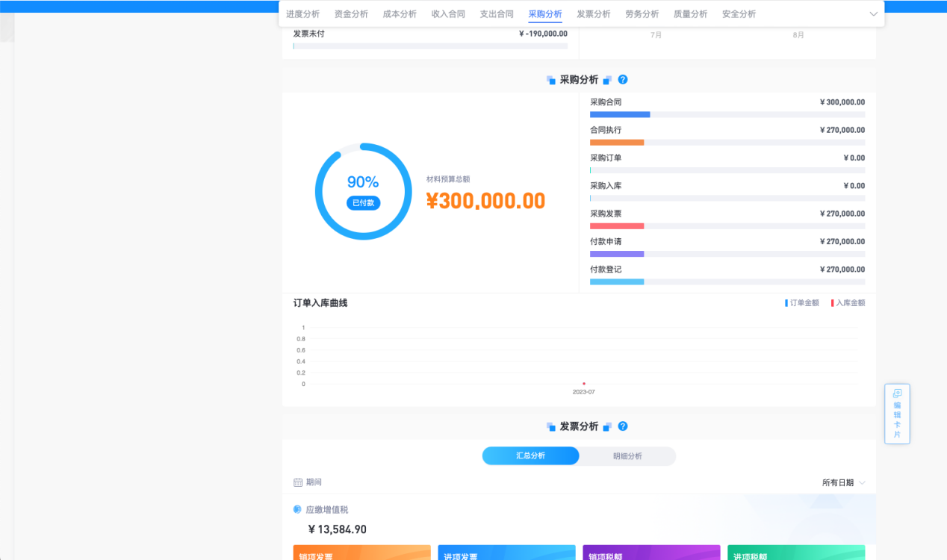Click the block icon left of 采购分析 title
This screenshot has width=947, height=560.
point(551,79)
